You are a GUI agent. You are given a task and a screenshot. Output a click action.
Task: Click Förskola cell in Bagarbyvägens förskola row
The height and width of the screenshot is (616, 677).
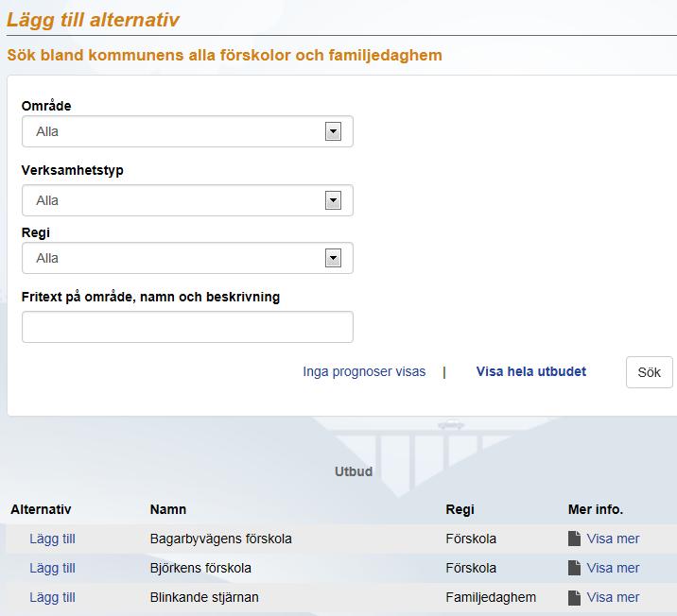[x=471, y=539]
